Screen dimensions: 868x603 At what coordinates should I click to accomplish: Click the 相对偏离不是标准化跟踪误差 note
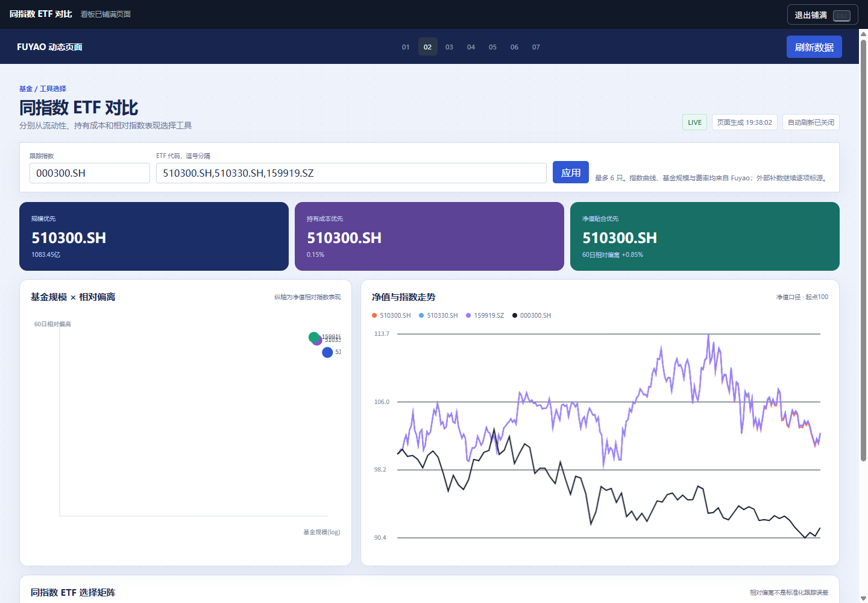(789, 592)
